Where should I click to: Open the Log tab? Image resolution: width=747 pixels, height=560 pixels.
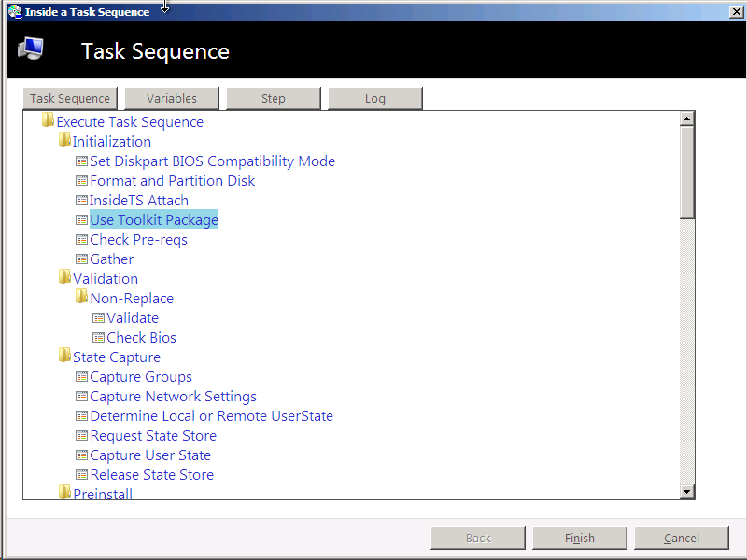[x=375, y=98]
